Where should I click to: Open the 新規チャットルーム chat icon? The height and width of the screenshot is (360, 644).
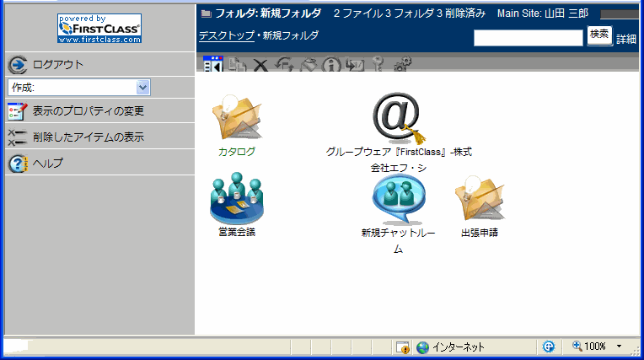point(398,197)
